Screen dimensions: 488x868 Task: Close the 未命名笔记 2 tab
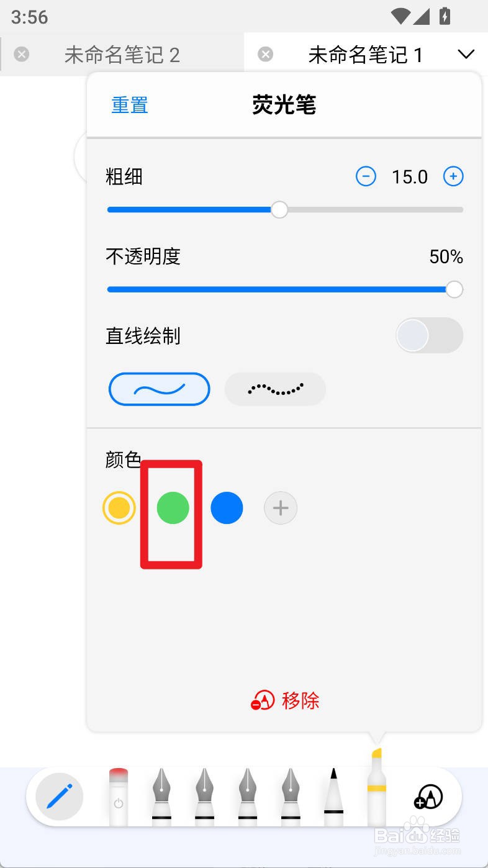point(21,55)
